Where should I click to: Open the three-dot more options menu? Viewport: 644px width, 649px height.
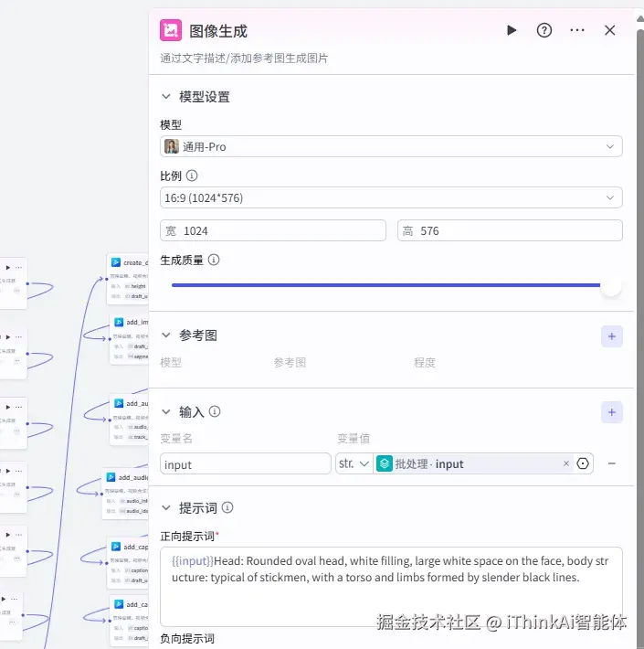pos(577,30)
